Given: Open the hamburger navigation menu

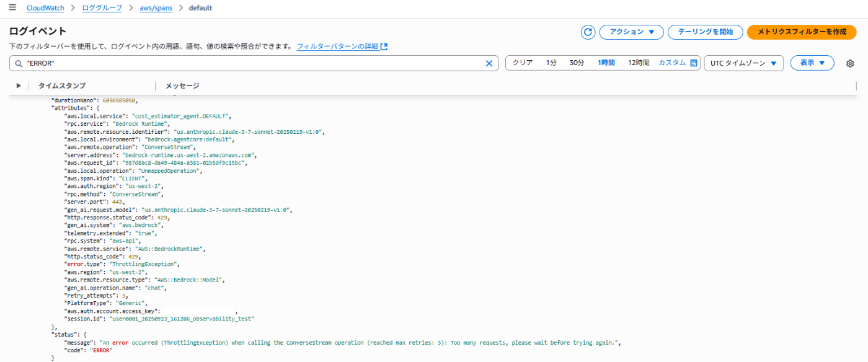Looking at the screenshot, I should [x=12, y=7].
